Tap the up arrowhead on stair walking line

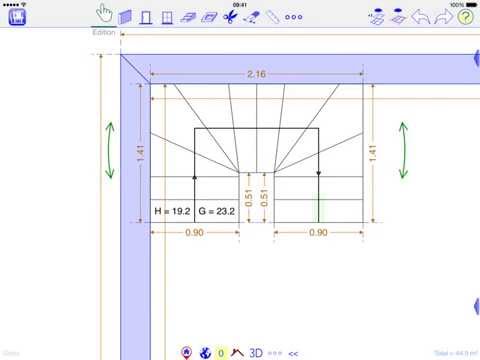(x=195, y=177)
